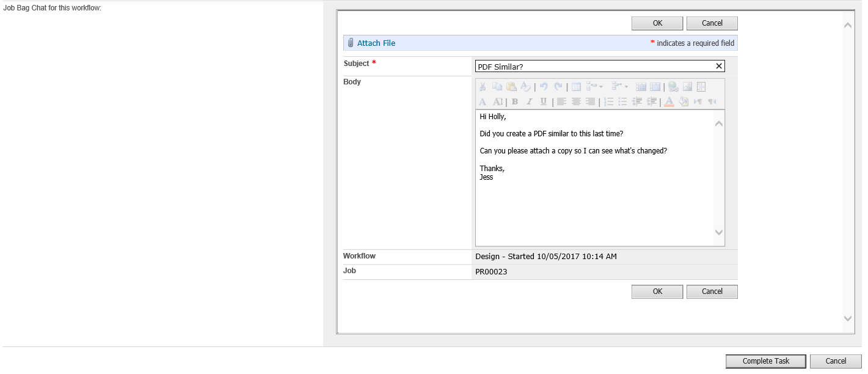Align body text left

click(561, 101)
